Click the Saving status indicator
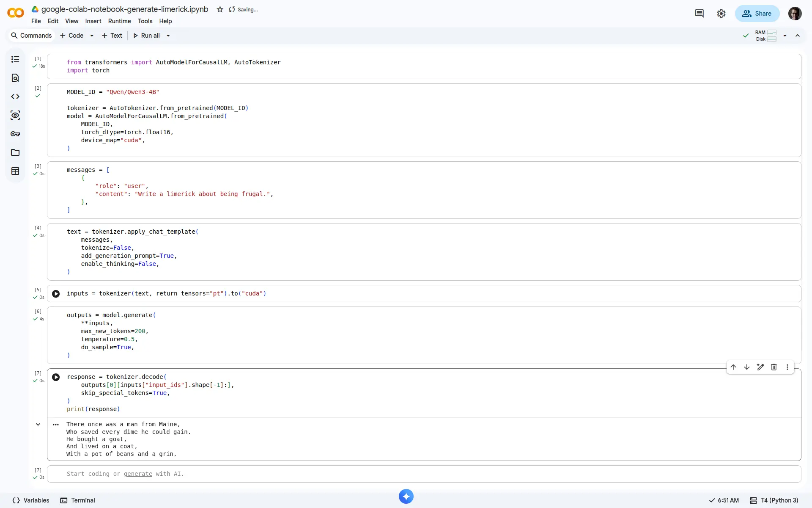Screen dimensions: 812x508 click(243, 9)
